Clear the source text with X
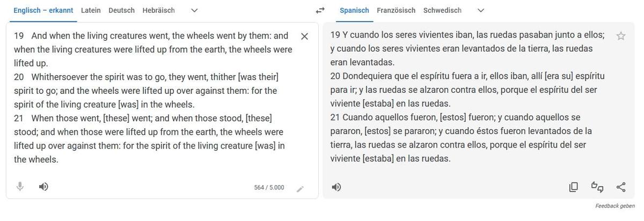Screen dimensions: 644x221 [x=304, y=36]
